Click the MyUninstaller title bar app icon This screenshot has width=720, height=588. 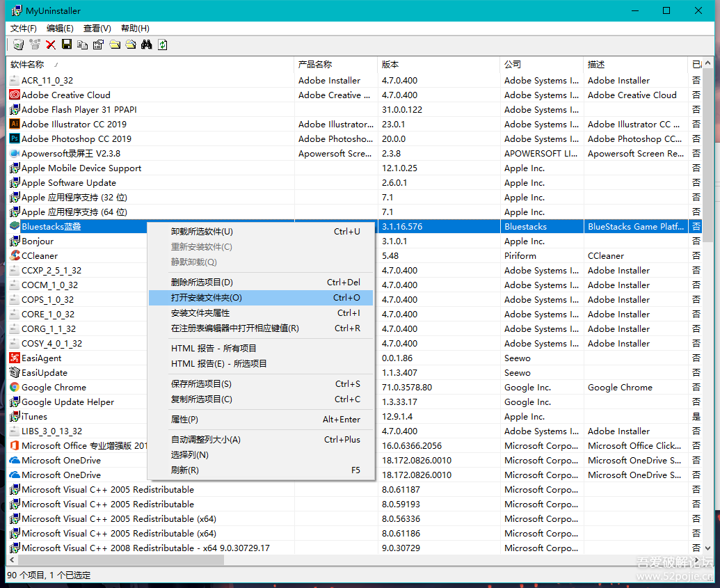click(x=17, y=10)
